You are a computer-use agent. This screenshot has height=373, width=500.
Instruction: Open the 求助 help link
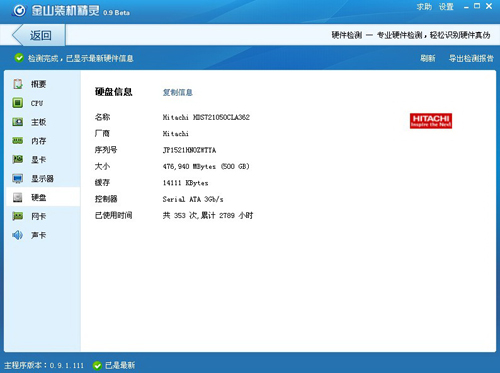pos(424,7)
